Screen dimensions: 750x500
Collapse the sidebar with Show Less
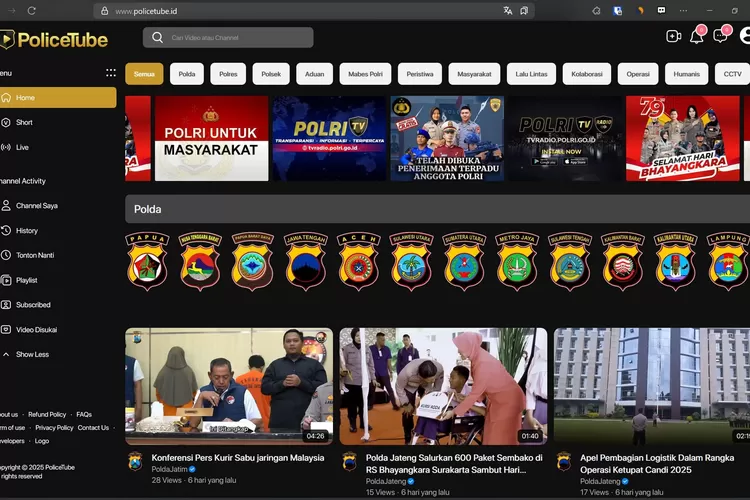tap(32, 354)
